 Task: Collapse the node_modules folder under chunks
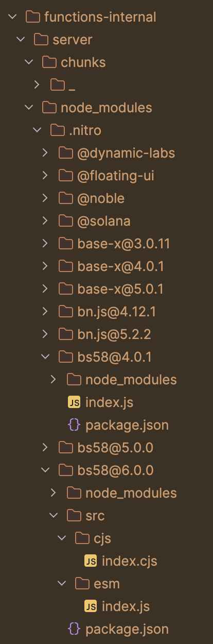pos(29,108)
